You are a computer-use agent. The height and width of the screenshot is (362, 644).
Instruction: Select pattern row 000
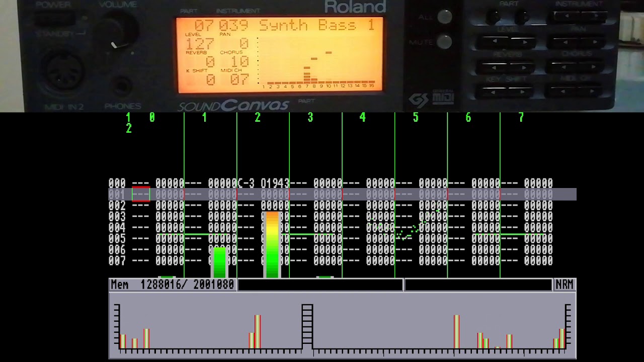pos(331,183)
